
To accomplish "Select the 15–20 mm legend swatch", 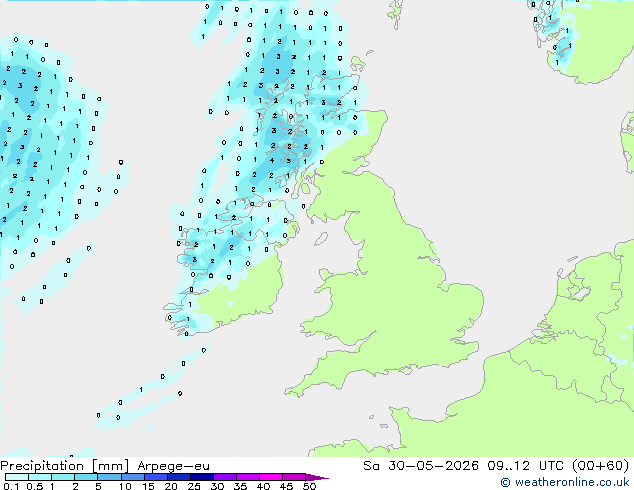I will (156, 477).
